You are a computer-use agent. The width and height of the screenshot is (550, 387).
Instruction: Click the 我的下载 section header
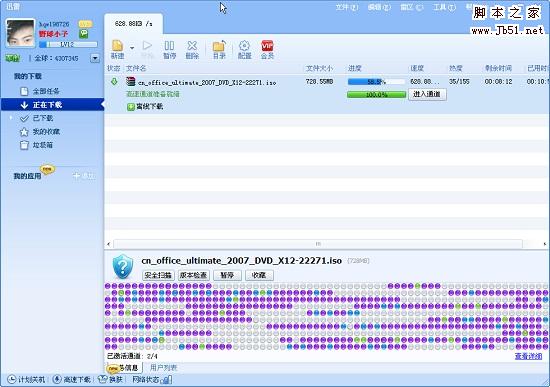pos(28,76)
